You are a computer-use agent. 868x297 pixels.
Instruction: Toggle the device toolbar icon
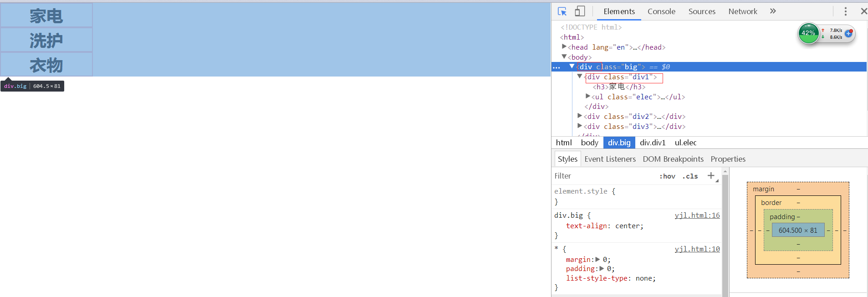(580, 11)
